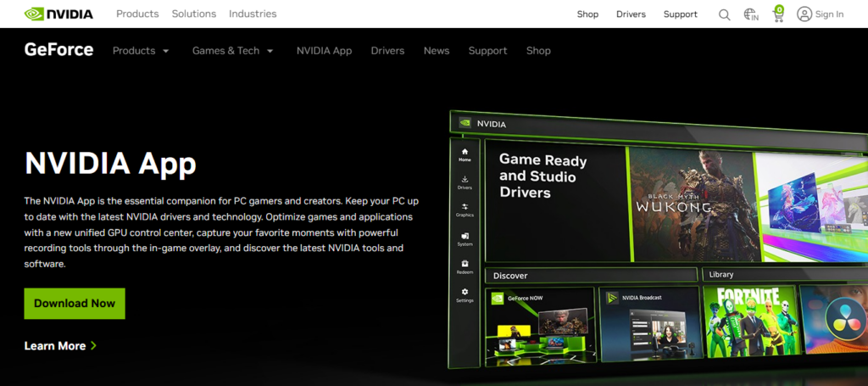Click System icon in NVIDIA app sidebar
Screen dimensions: 868x386
[465, 236]
